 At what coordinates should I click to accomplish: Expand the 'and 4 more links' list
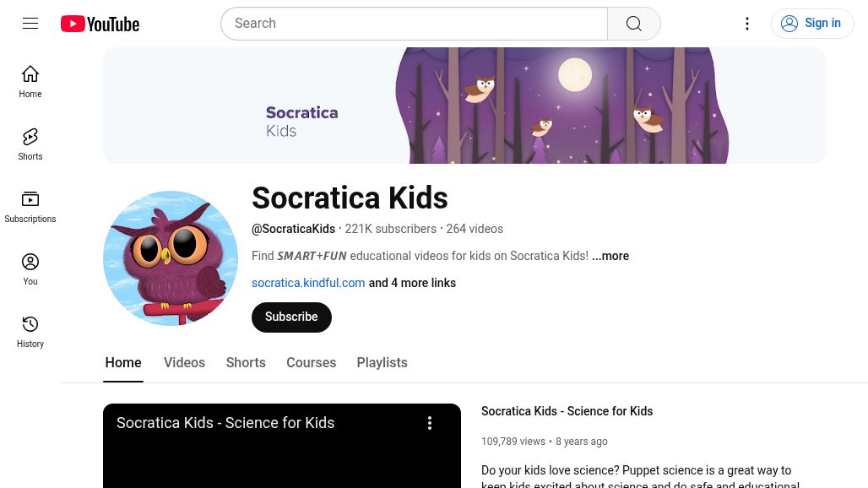click(x=412, y=283)
